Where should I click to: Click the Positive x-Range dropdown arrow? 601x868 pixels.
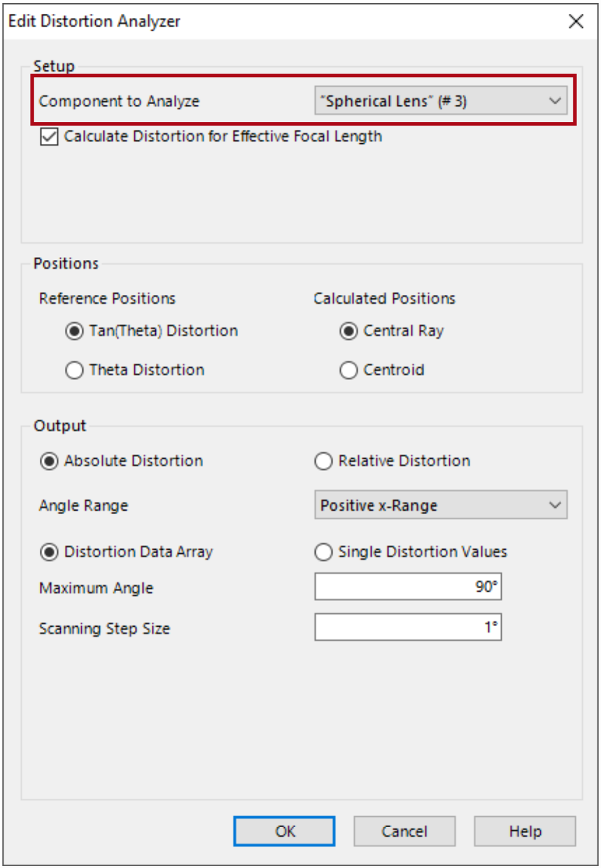[x=555, y=505]
